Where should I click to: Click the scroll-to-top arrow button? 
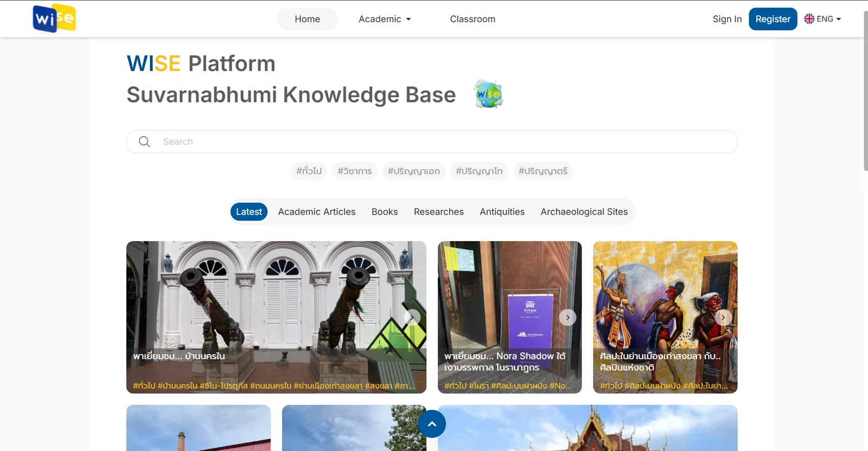[x=432, y=424]
